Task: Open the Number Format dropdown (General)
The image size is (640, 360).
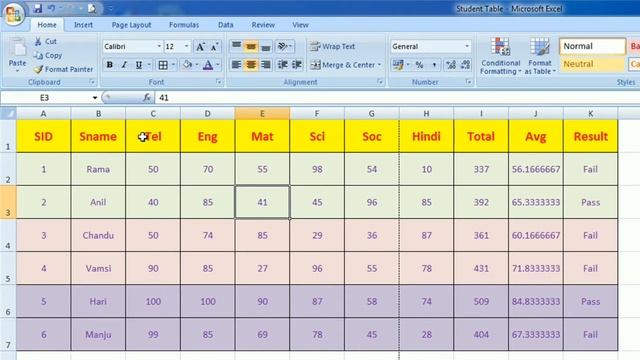Action: [x=467, y=46]
